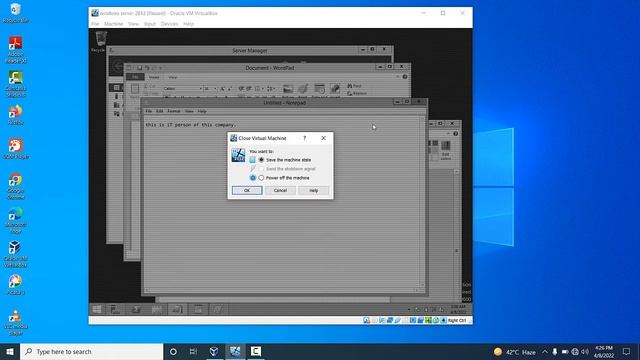Click OK in Close Virtual Machine dialog
640x360 pixels.
coord(247,191)
